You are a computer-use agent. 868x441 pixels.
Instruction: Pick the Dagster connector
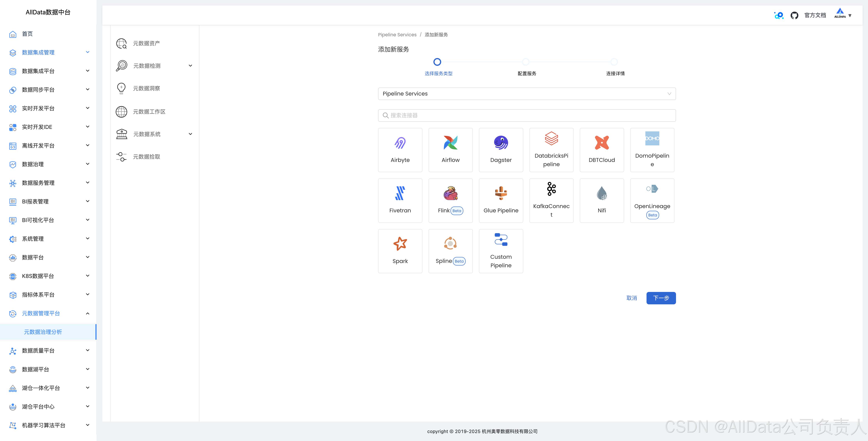pos(501,150)
